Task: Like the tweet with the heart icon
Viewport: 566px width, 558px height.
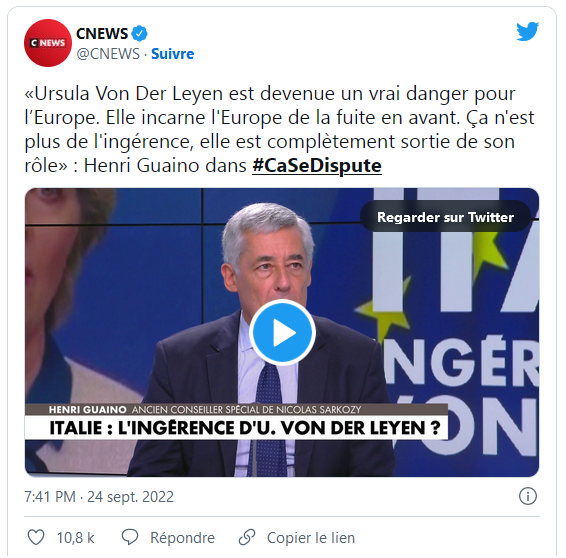Action: tap(36, 537)
